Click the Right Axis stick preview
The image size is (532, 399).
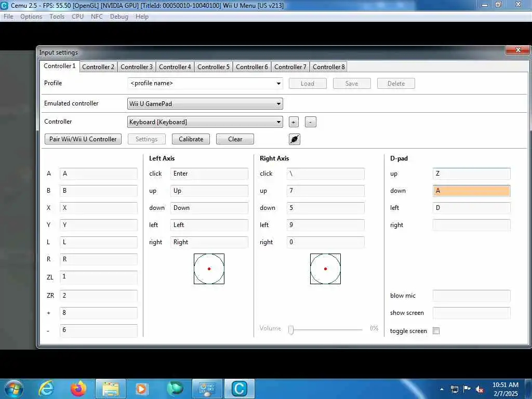(x=325, y=269)
